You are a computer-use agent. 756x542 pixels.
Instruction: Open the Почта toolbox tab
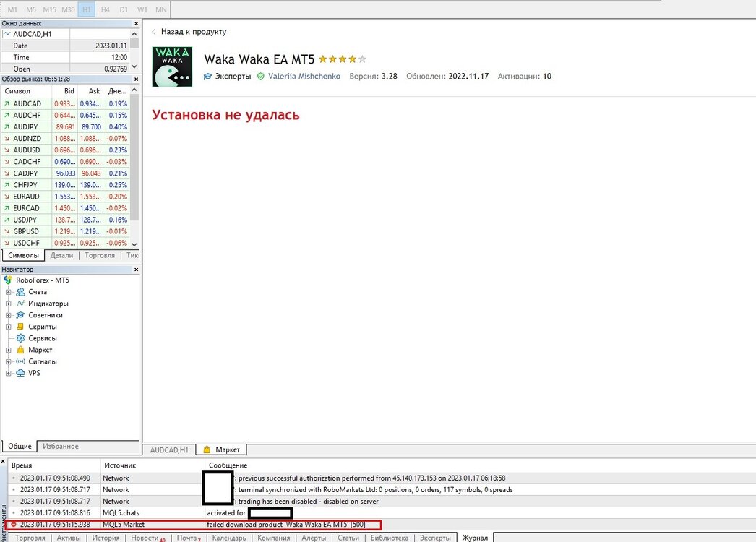pos(187,538)
